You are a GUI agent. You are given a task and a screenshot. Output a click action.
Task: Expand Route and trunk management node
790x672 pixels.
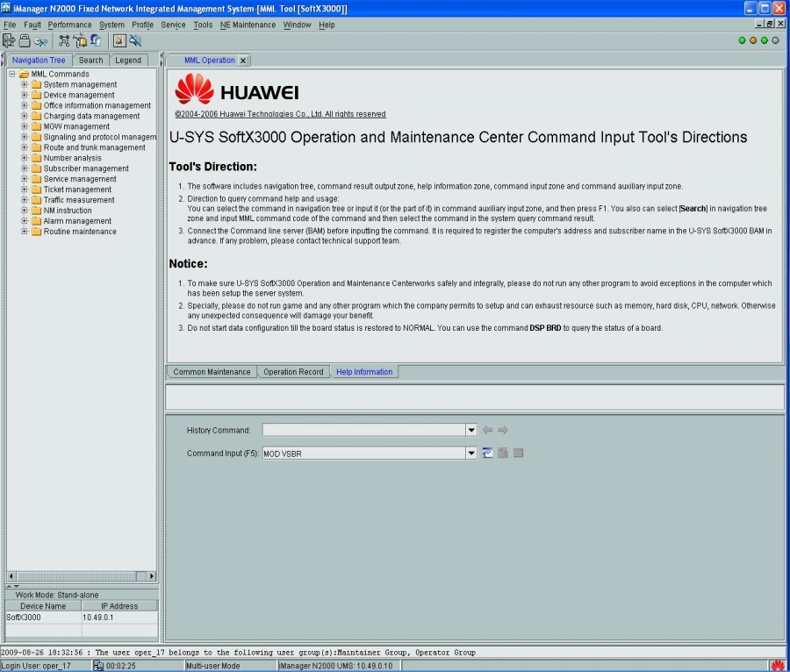pos(25,147)
